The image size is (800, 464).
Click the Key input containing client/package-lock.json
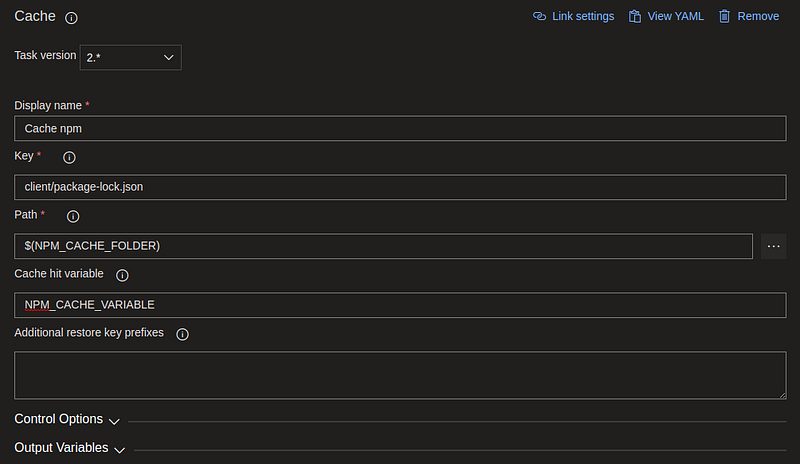coord(400,187)
